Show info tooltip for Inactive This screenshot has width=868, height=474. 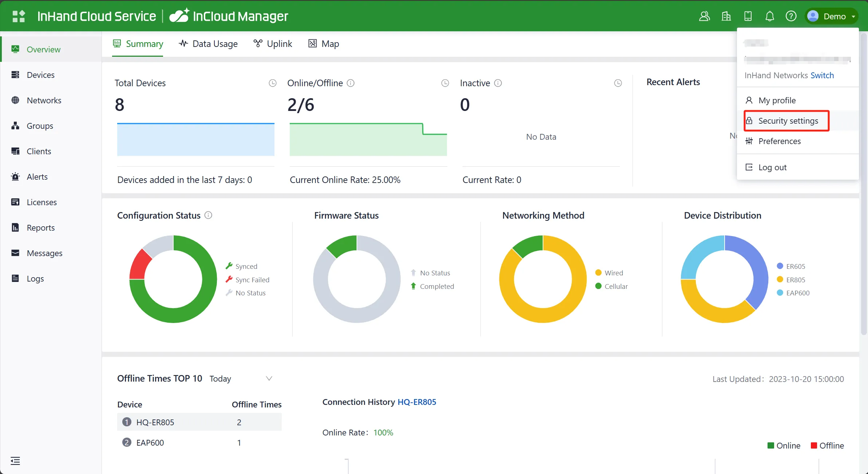click(498, 83)
